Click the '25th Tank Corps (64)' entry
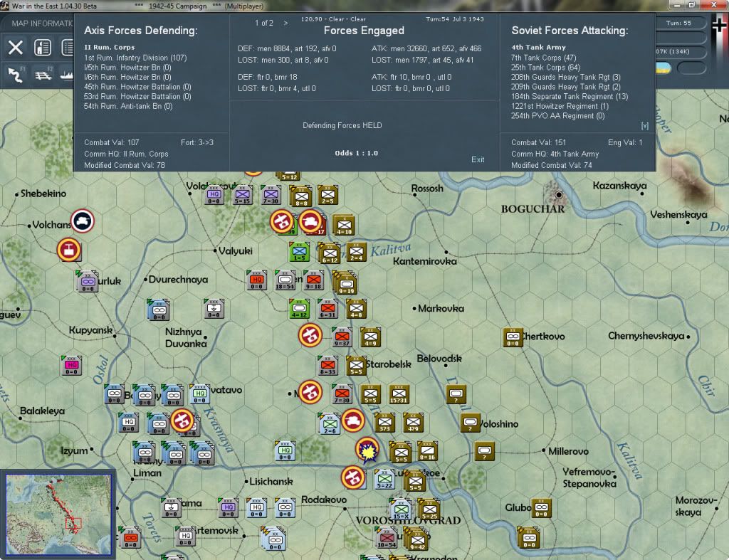 [x=546, y=68]
